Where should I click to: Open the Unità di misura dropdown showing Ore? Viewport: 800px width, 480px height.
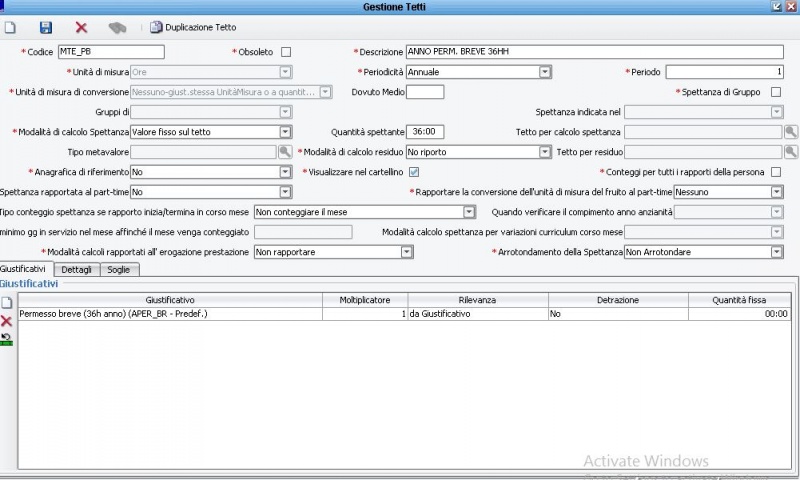pos(286,72)
